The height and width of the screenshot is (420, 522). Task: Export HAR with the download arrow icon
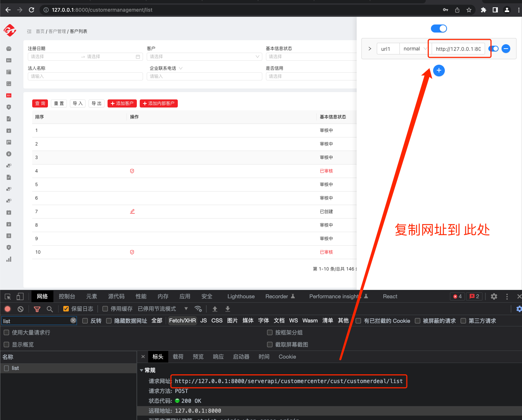pyautogui.click(x=228, y=309)
